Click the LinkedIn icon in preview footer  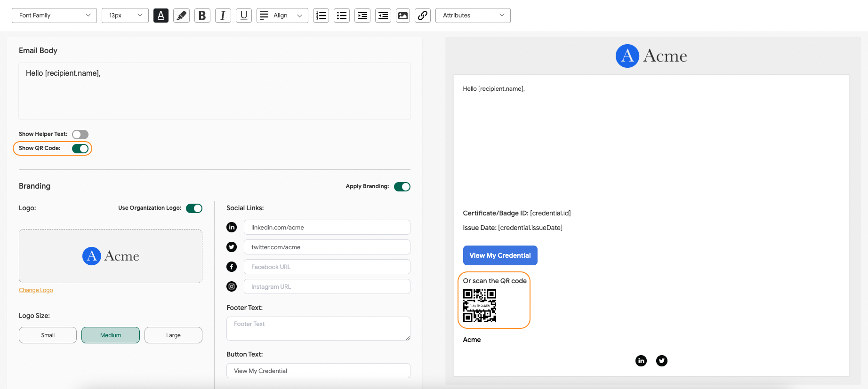[x=641, y=361]
